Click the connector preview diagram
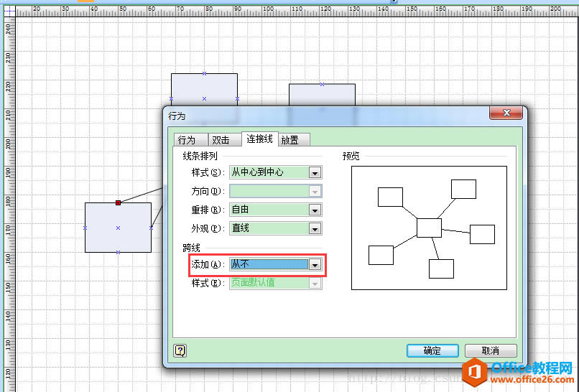This screenshot has height=392, width=579. point(429,228)
